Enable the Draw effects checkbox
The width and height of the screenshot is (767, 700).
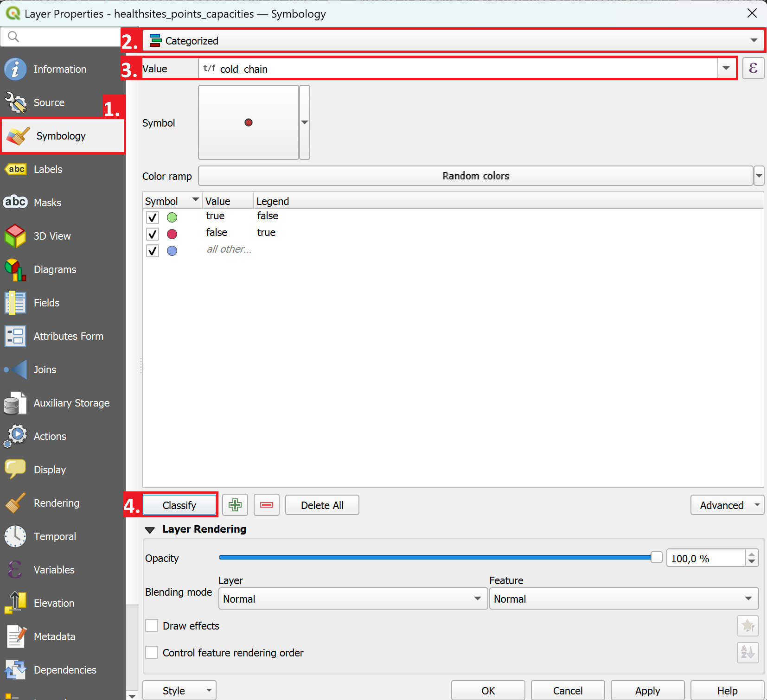(152, 626)
